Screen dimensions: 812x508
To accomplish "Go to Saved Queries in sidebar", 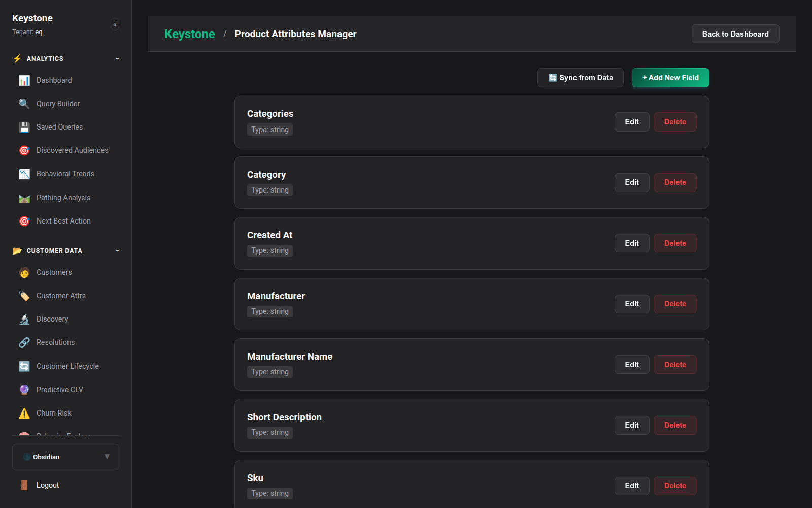I will tap(66, 127).
